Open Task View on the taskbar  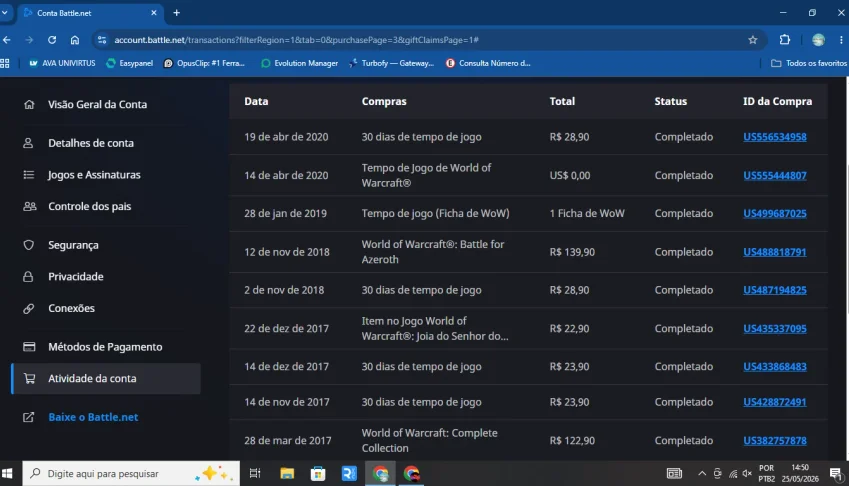coord(255,474)
